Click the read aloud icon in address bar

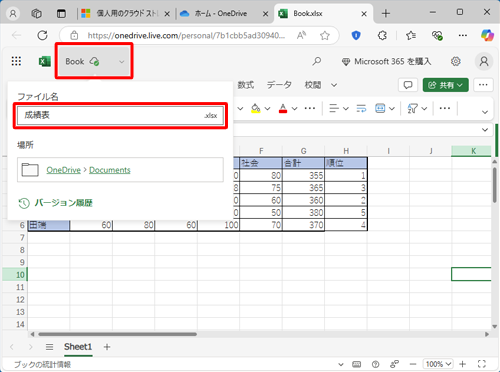click(301, 35)
